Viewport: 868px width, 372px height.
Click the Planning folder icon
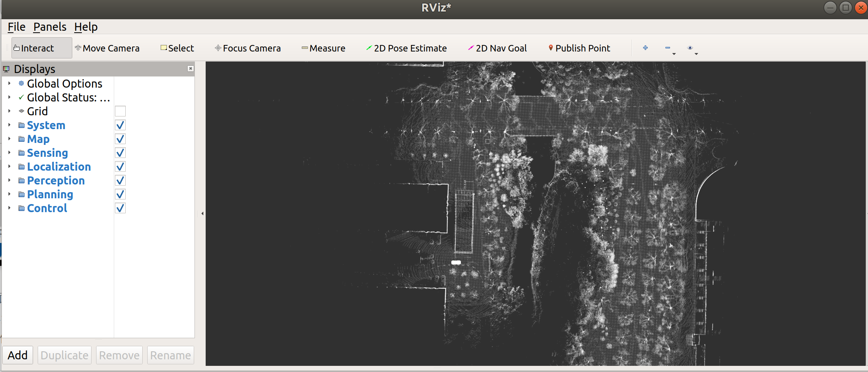click(22, 194)
